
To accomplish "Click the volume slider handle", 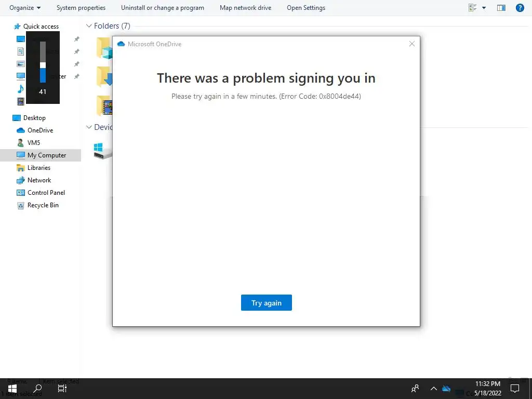I will pyautogui.click(x=43, y=65).
